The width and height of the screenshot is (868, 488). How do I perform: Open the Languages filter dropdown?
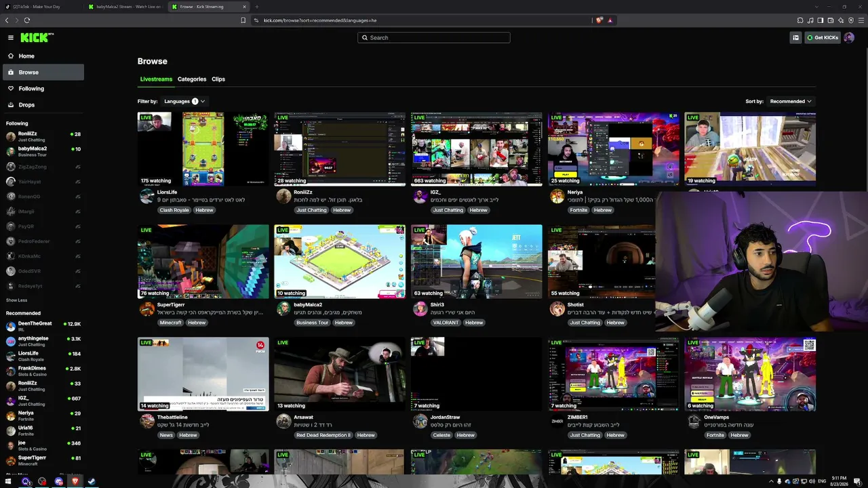click(184, 102)
